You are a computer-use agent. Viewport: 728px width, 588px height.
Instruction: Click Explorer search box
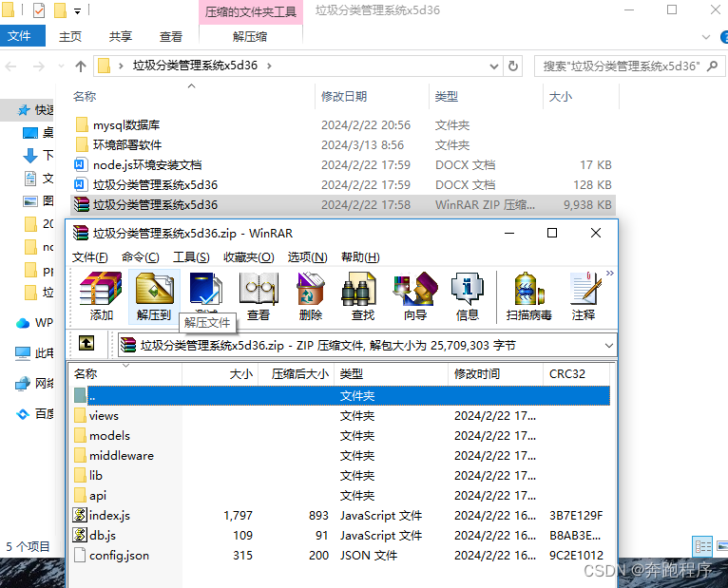click(629, 66)
